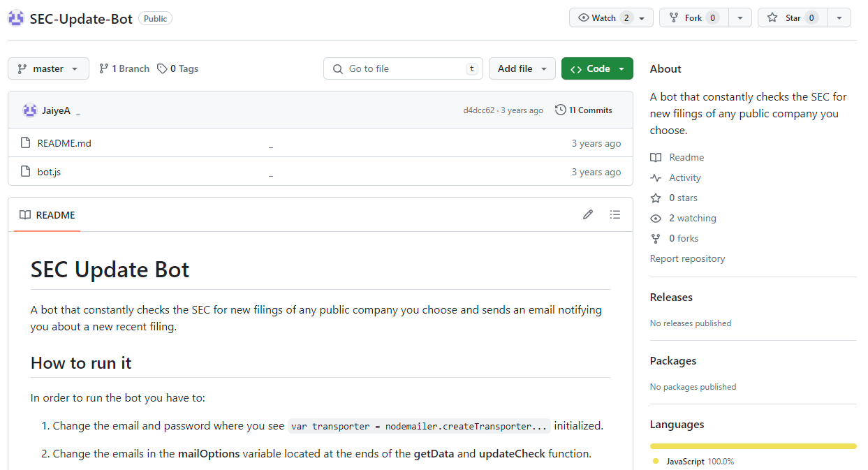Open the green Code dropdown button
This screenshot has width=868, height=470.
597,68
